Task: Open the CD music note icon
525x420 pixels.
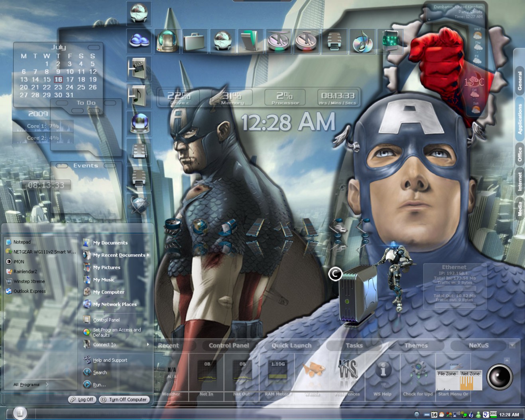Action: 362,42
